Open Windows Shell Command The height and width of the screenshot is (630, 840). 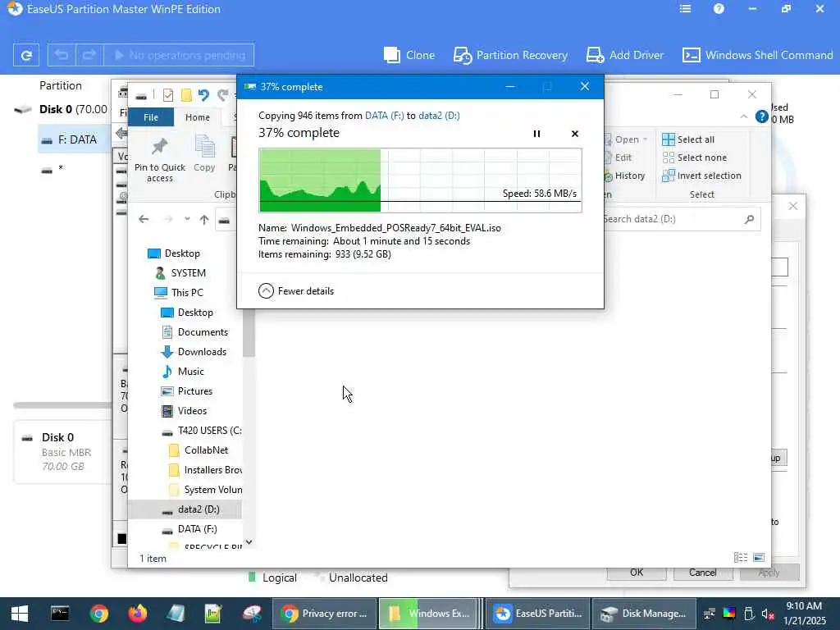coord(757,55)
